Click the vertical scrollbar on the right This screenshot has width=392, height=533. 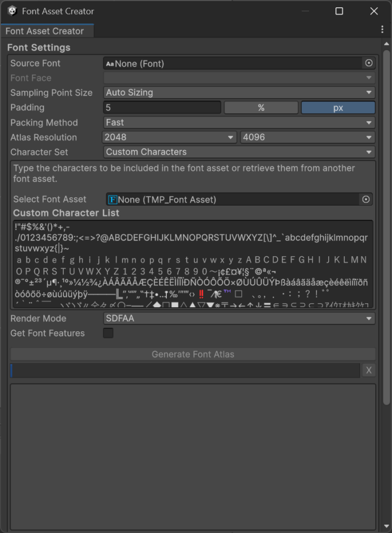point(386,224)
